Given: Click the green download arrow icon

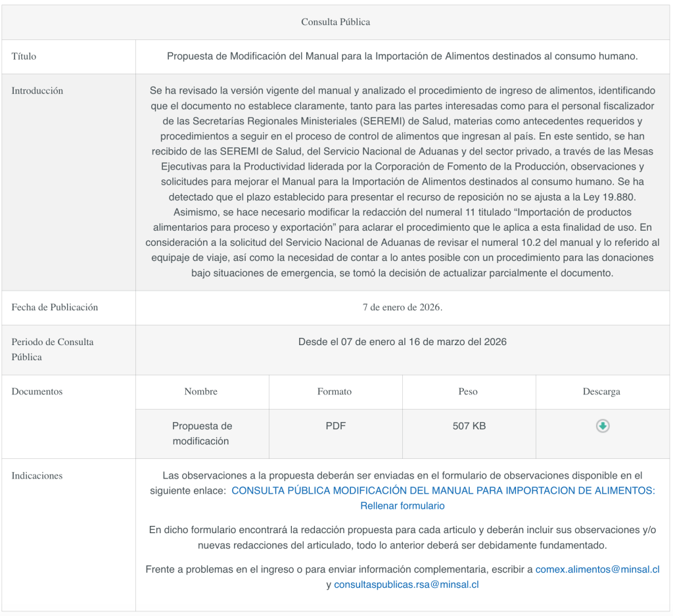Looking at the screenshot, I should 603,426.
